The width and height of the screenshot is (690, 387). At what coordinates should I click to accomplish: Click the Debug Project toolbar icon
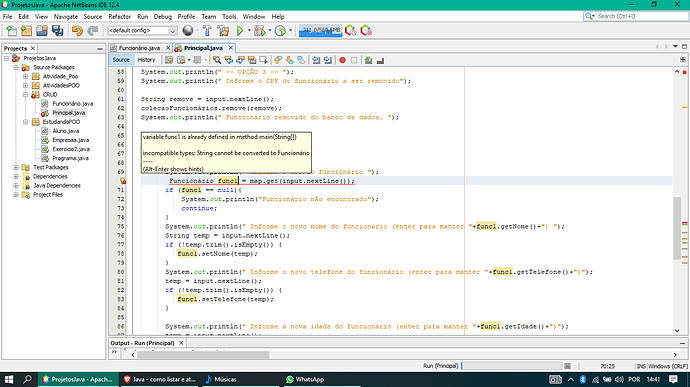[260, 30]
